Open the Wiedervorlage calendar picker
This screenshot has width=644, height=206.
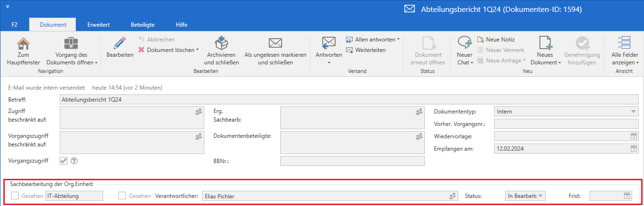pos(634,136)
